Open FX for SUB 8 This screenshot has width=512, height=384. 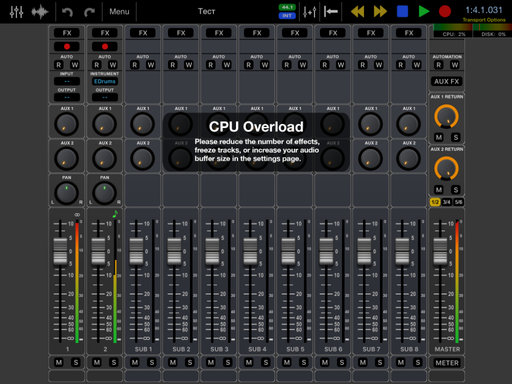[409, 33]
